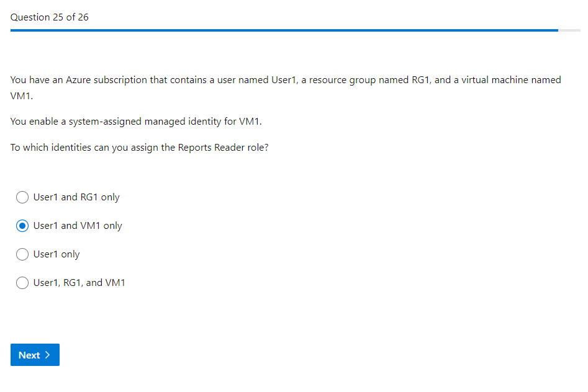Viewport: 588px width, 392px height.
Task: Click the chevron arrow inside the Next button
Action: 48,355
